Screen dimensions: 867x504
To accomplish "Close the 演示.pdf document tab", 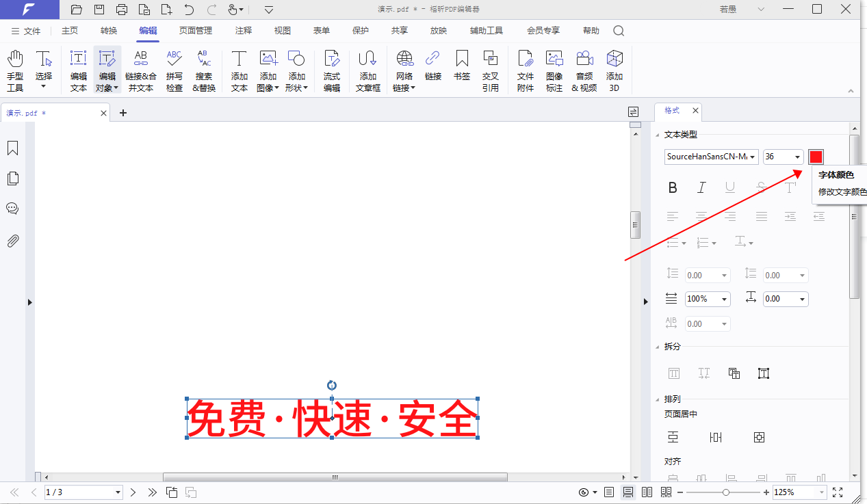I will pyautogui.click(x=103, y=113).
